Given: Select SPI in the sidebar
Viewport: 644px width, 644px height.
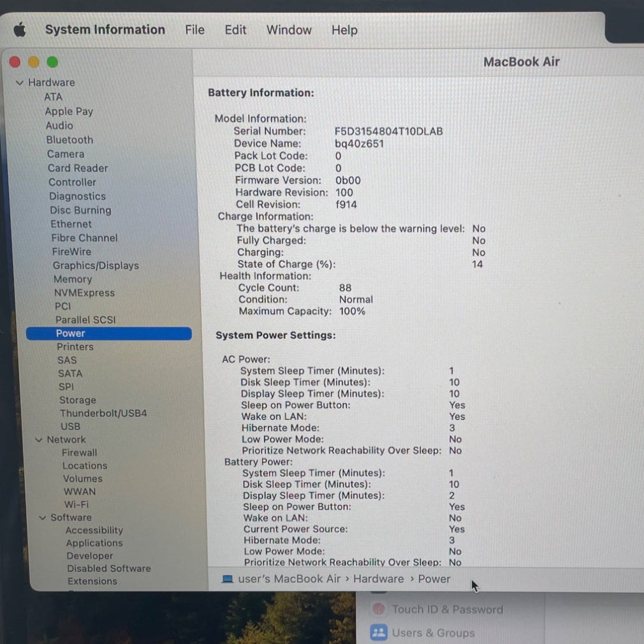Looking at the screenshot, I should tap(66, 387).
